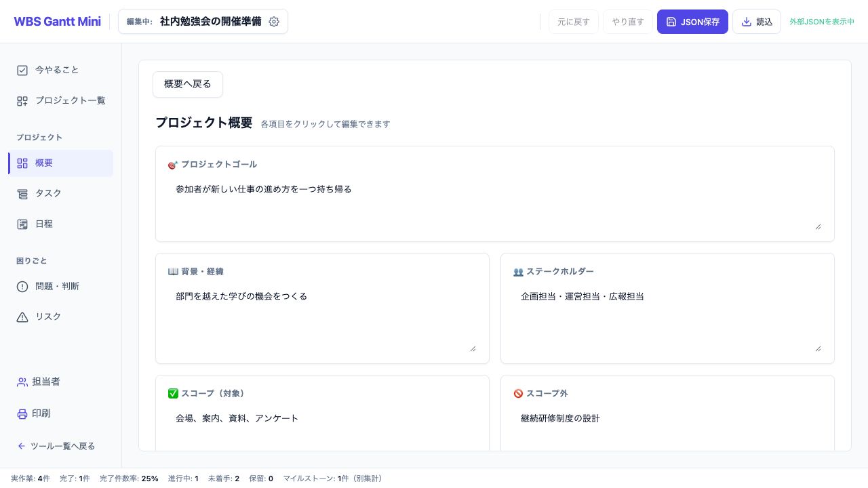868x488 pixels.
Task: Click the target icon beside プロジェクトゴール
Action: tap(173, 165)
